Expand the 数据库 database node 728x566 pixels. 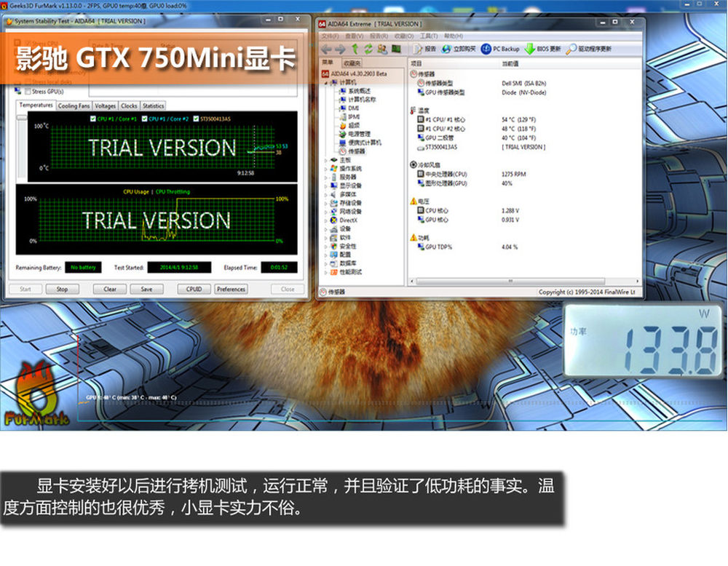pyautogui.click(x=325, y=263)
